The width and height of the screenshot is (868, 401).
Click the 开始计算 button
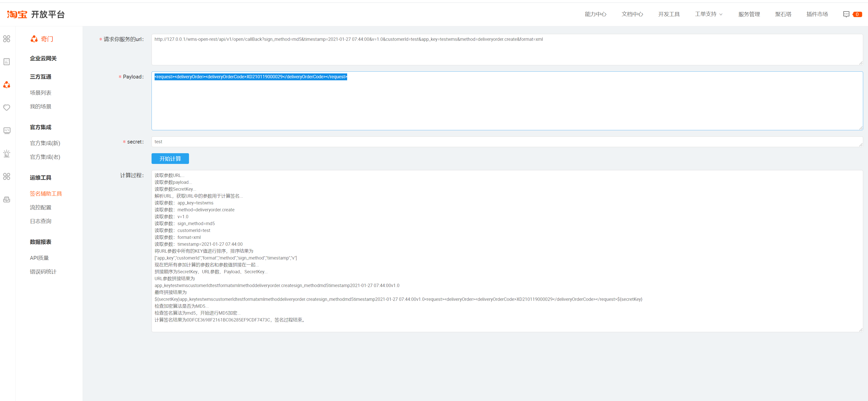170,159
